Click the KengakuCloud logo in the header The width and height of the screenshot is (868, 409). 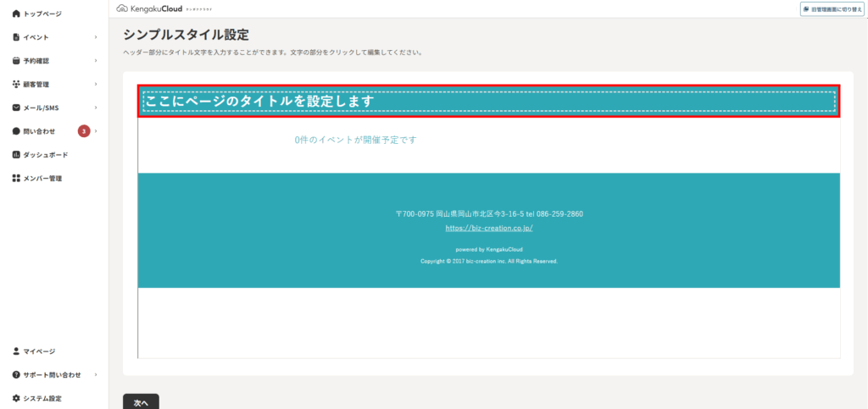164,8
